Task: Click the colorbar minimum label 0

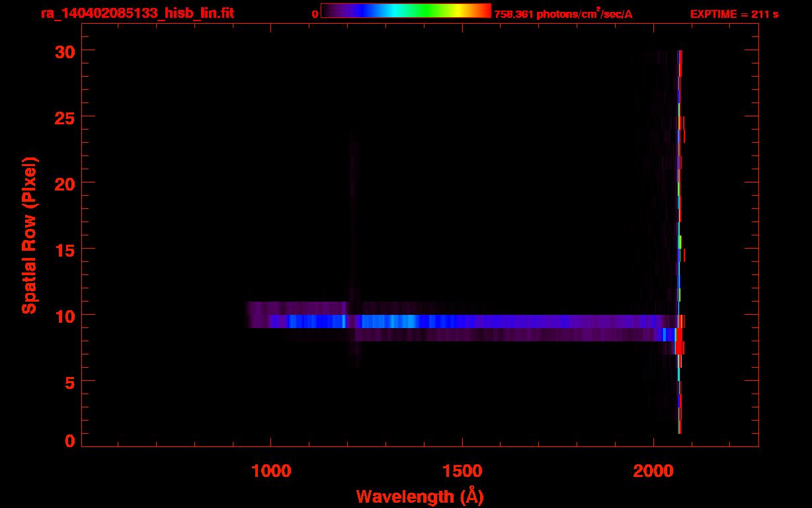Action: click(315, 14)
